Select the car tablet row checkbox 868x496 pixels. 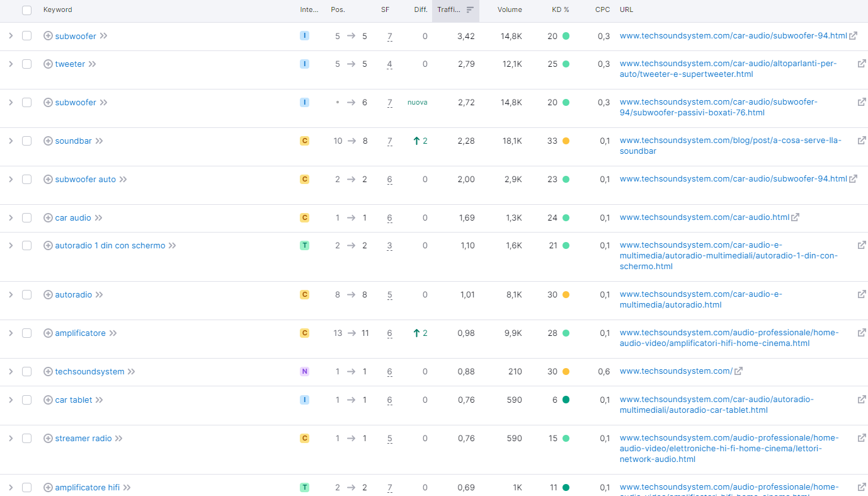point(26,400)
